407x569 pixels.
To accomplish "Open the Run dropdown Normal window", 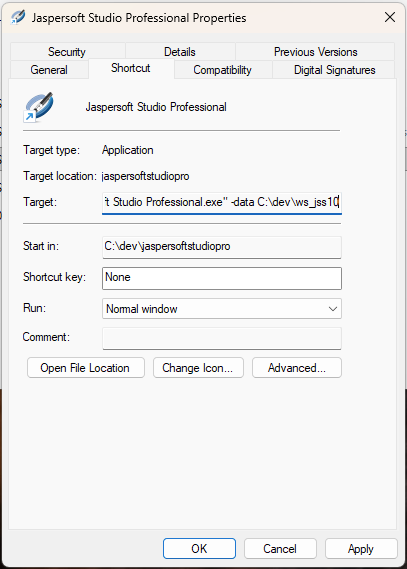I will coord(222,308).
